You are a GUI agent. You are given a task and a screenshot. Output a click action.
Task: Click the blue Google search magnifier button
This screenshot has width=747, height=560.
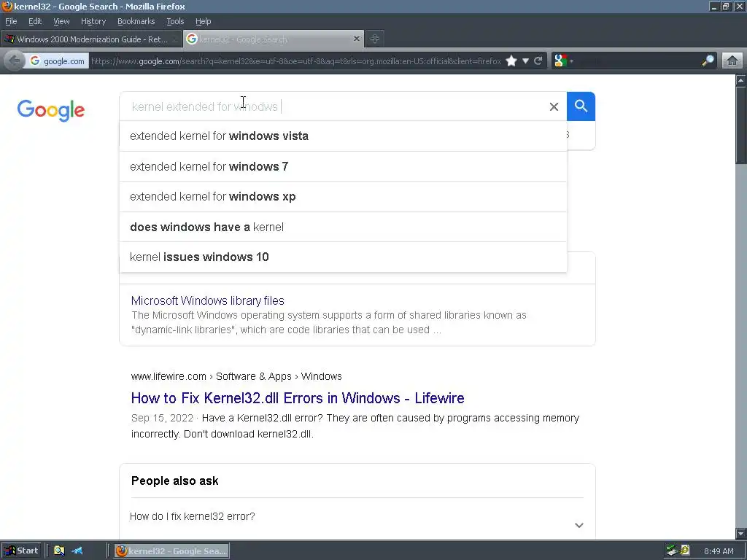581,106
